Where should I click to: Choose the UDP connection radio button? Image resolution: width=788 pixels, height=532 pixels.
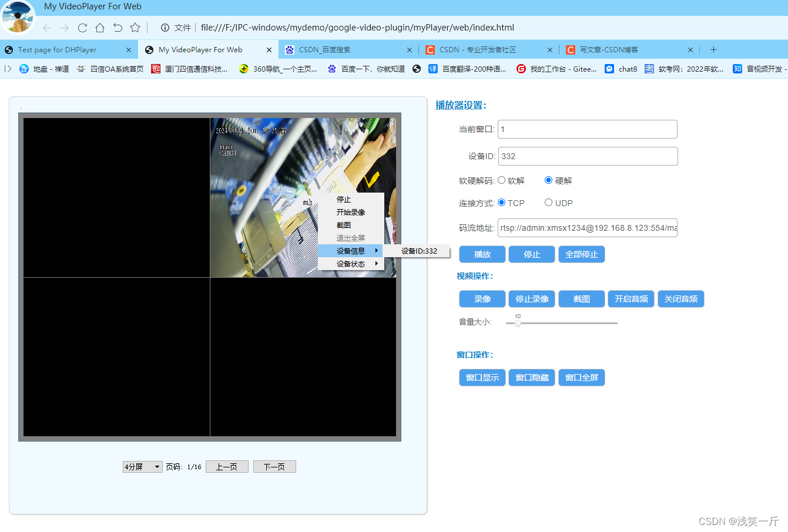(x=548, y=203)
